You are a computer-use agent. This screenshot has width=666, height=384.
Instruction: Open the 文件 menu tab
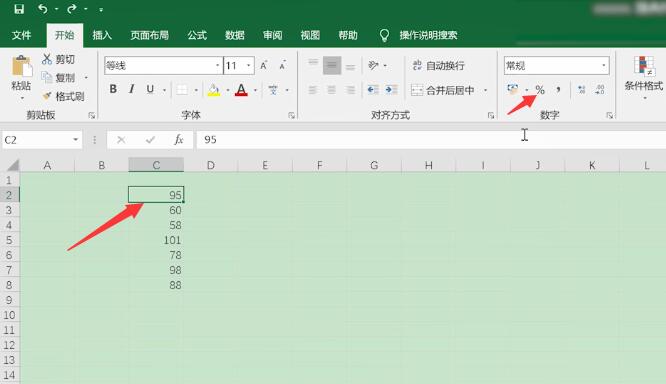coord(21,35)
